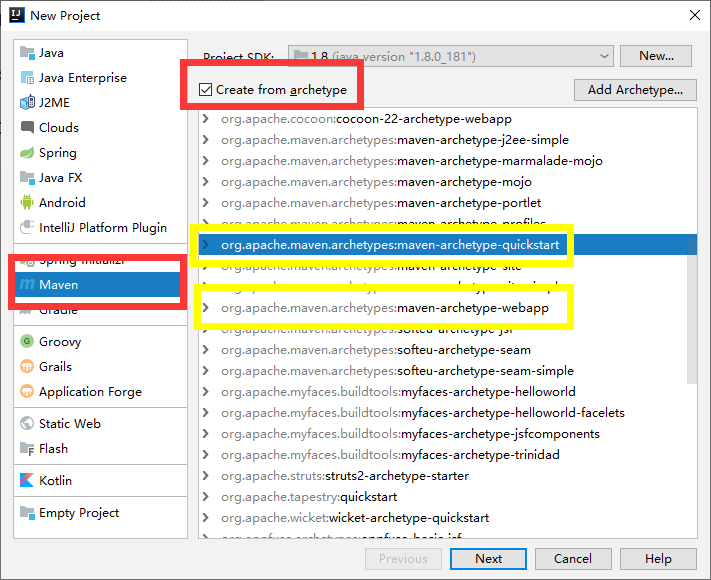Click the Next button

pyautogui.click(x=488, y=559)
